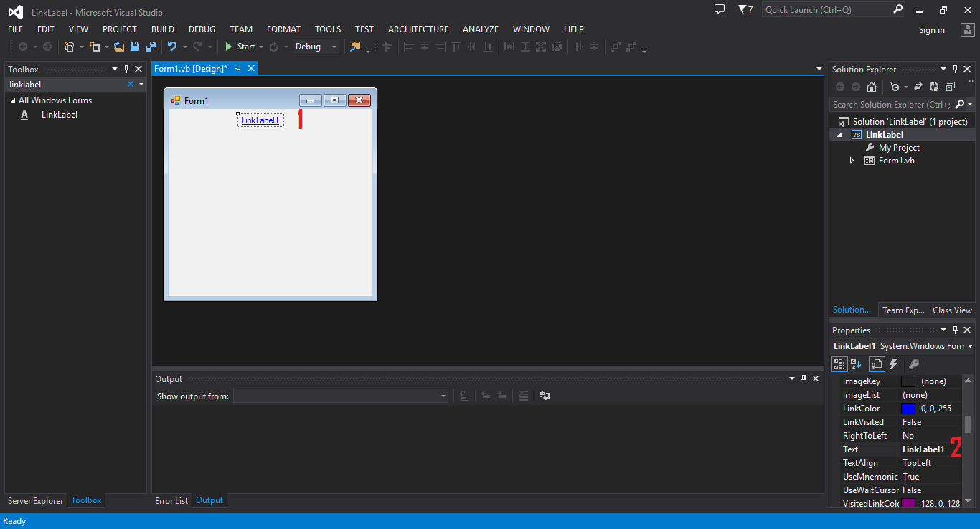Toggle LinkVisited property to True
The width and height of the screenshot is (980, 529).
pyautogui.click(x=925, y=421)
